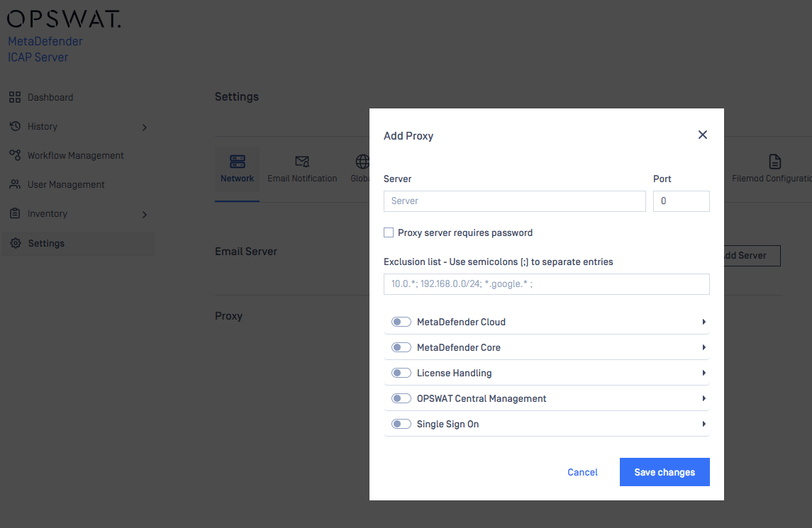
Task: Click the Add Proxy dialog title
Action: (x=408, y=135)
